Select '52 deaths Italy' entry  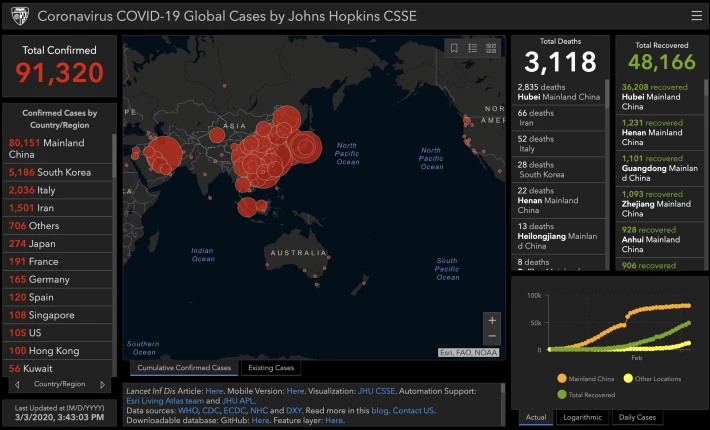click(x=558, y=144)
